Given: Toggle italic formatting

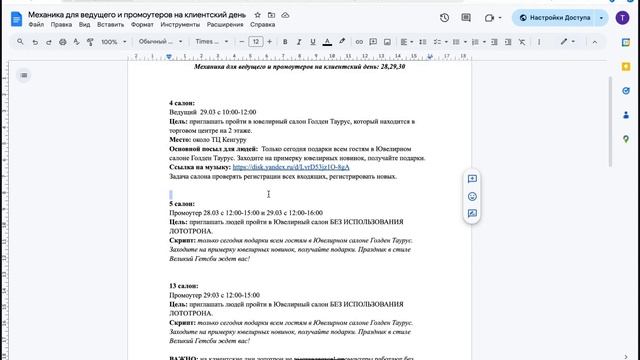Looking at the screenshot, I should click(299, 42).
